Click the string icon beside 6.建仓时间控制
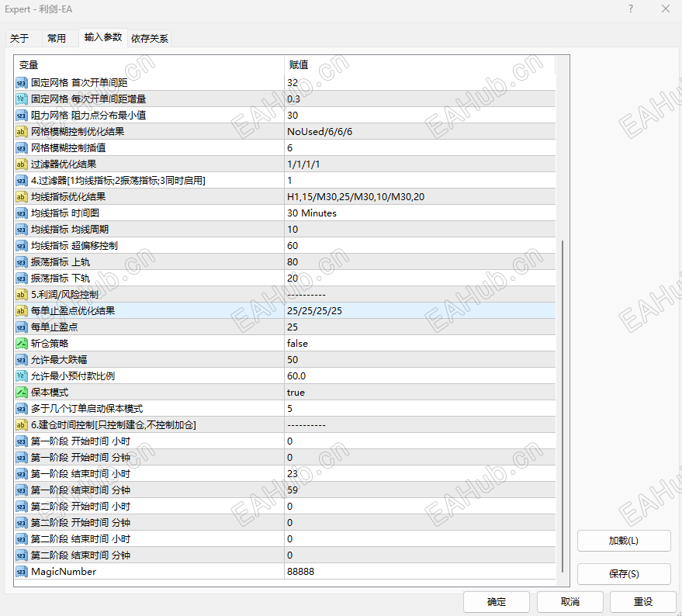 pos(21,425)
